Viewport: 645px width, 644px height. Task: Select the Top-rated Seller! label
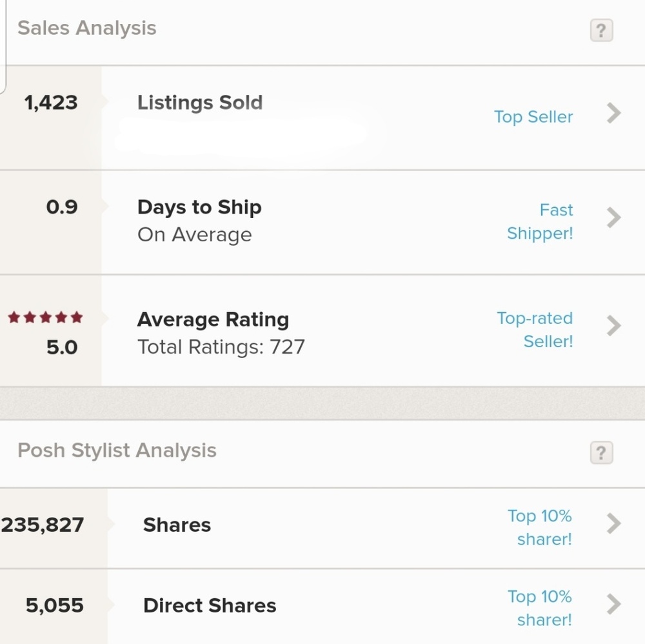click(535, 330)
